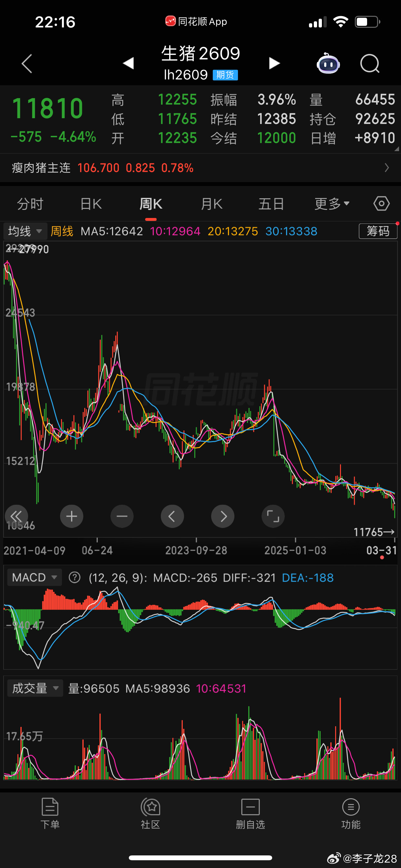Viewport: 401px width, 868px height.
Task: Tap the DIFF:-321 value
Action: pos(249,578)
